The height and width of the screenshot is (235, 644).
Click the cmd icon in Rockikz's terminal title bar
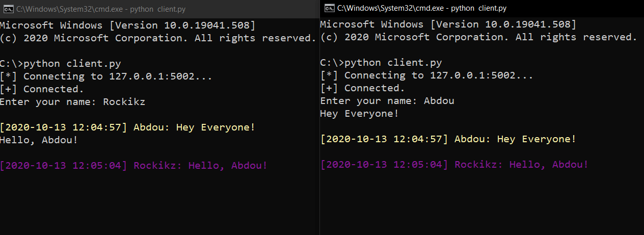tap(7, 9)
